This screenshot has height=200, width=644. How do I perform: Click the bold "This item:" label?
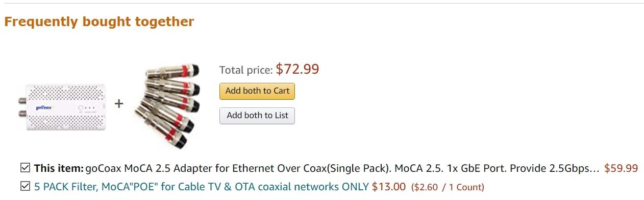[59, 168]
